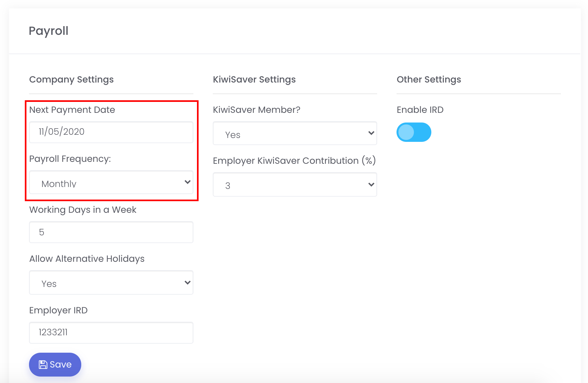Click the Enable IRD label text
This screenshot has height=383, width=588.
click(x=420, y=110)
